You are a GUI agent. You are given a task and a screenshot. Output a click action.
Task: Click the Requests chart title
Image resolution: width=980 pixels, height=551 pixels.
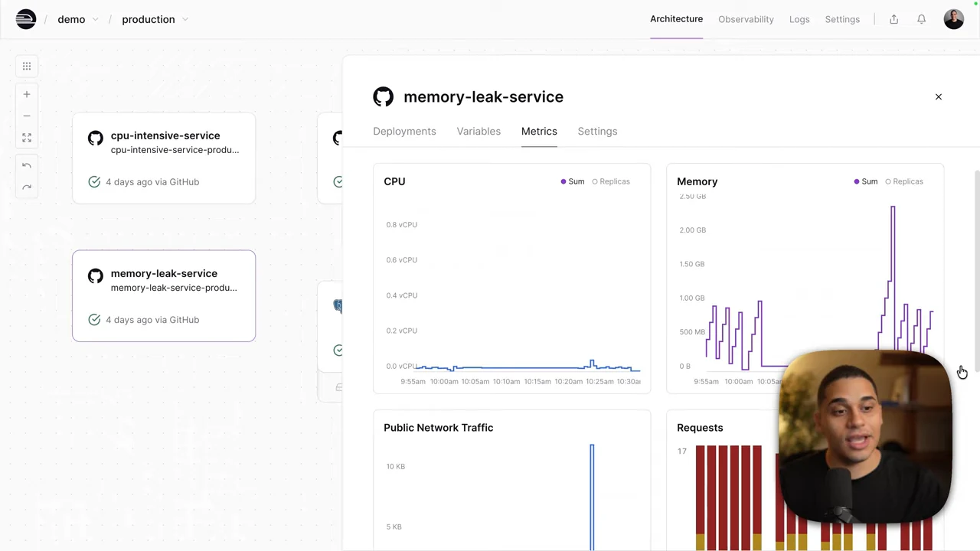coord(700,427)
